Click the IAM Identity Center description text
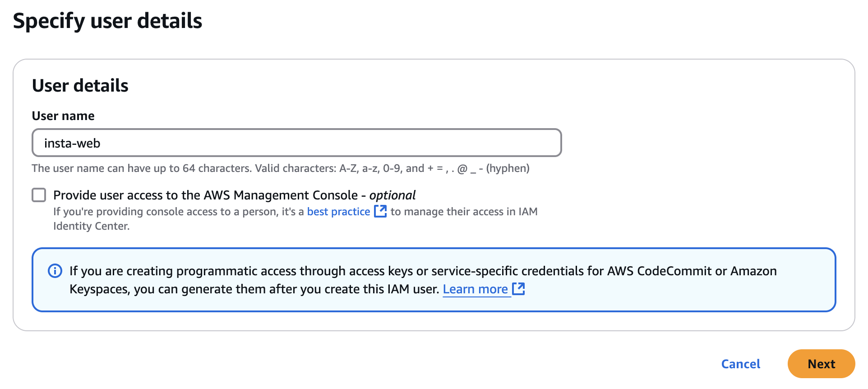 [295, 219]
